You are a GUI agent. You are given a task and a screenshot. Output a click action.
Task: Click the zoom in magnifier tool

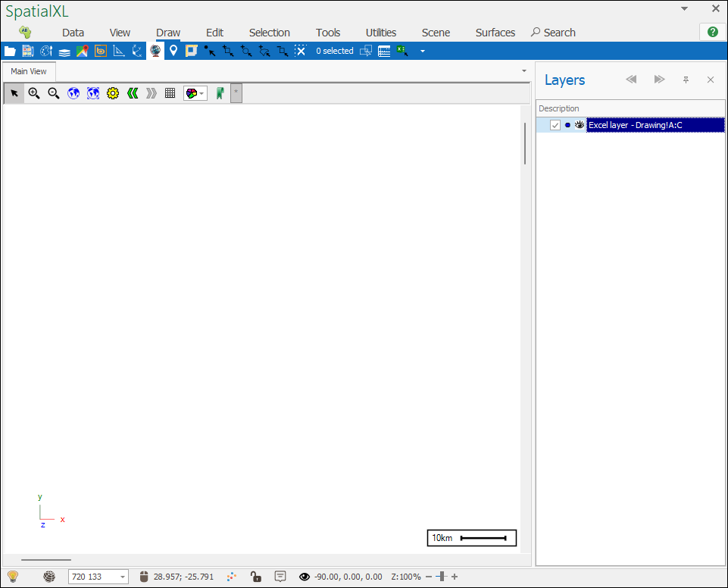[34, 93]
